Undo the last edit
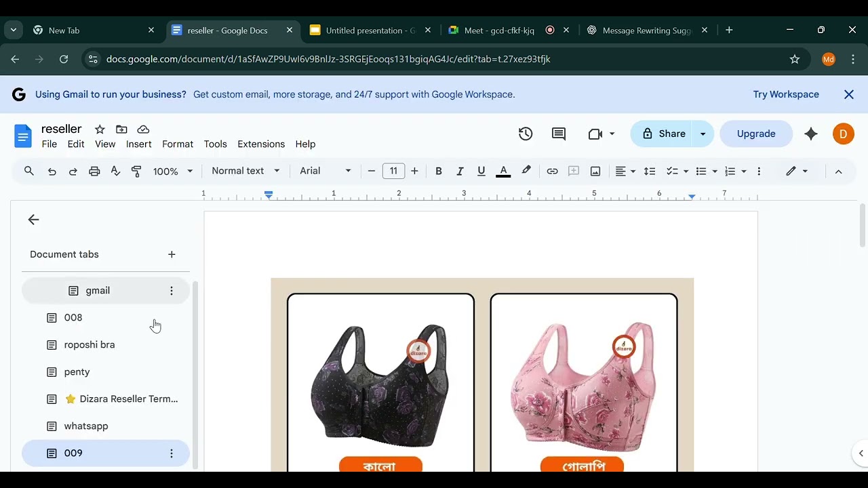The width and height of the screenshot is (868, 488). tap(52, 171)
